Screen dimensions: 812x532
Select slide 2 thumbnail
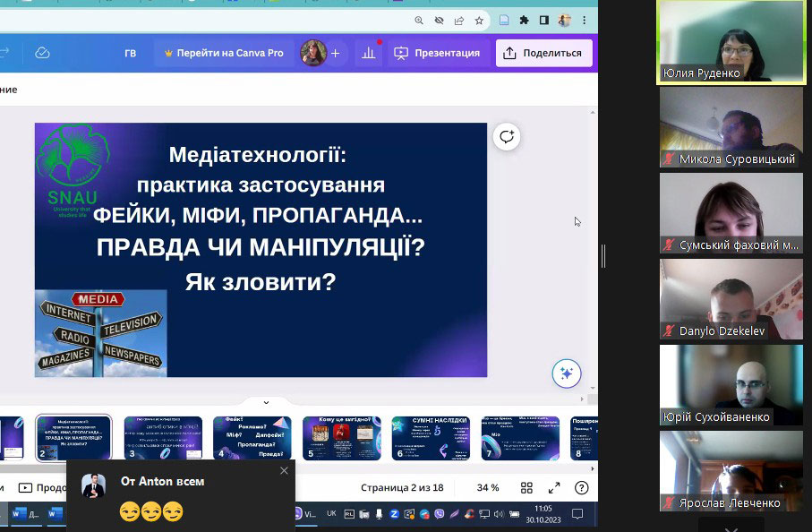coord(73,438)
